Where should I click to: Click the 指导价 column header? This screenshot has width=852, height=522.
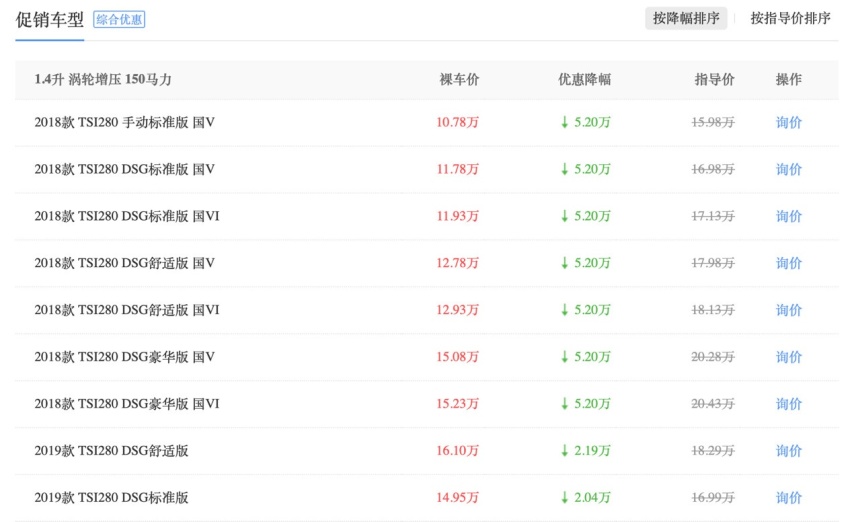pos(715,79)
